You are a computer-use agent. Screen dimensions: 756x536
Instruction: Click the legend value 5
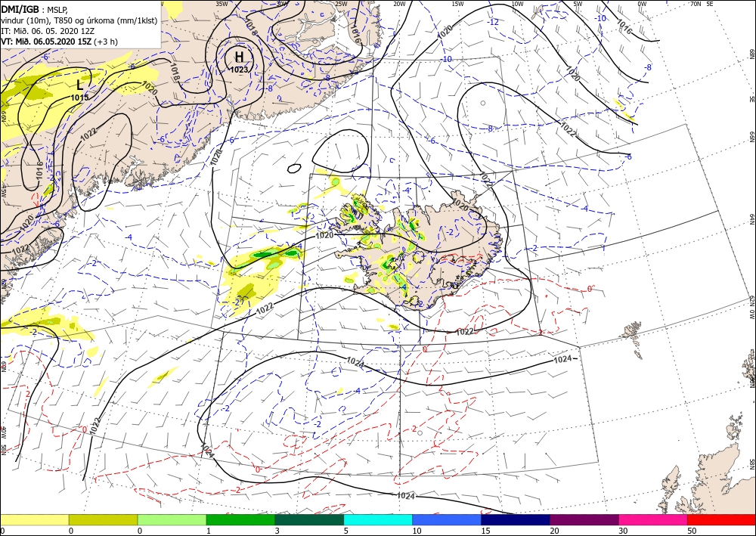pyautogui.click(x=345, y=531)
